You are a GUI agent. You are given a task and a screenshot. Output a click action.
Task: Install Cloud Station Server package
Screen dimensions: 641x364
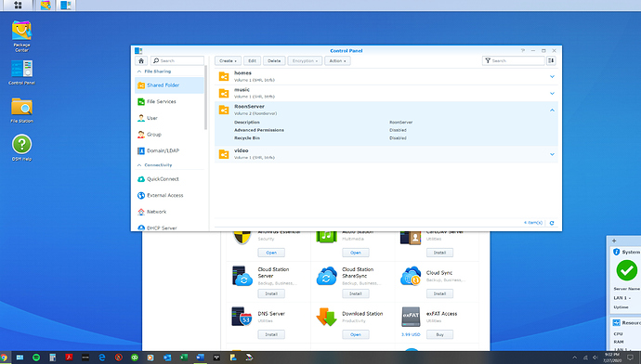[x=271, y=293]
